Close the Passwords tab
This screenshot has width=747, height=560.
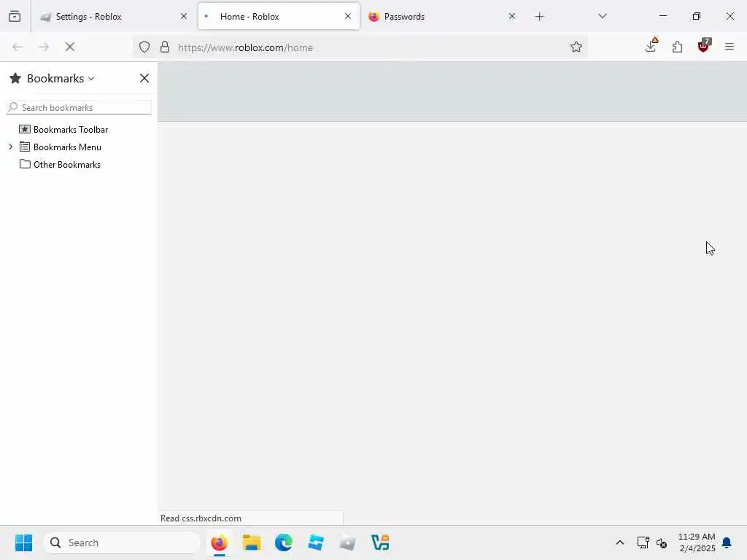(x=512, y=16)
